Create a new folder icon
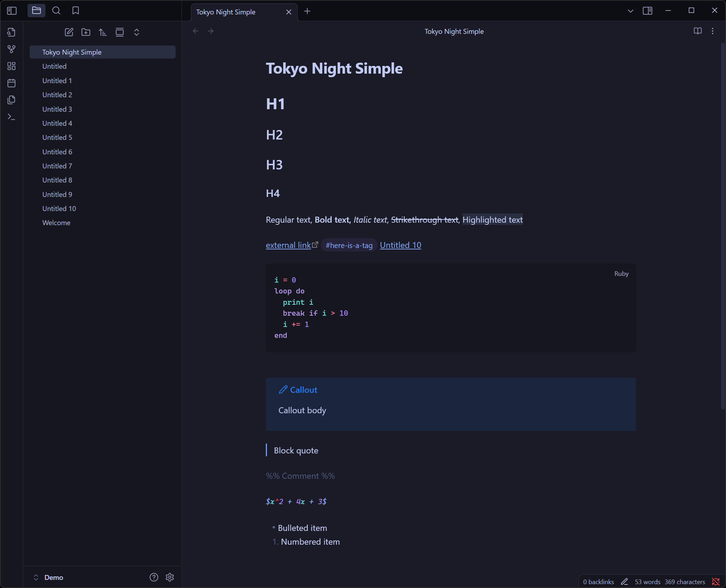The width and height of the screenshot is (726, 588). [x=86, y=32]
